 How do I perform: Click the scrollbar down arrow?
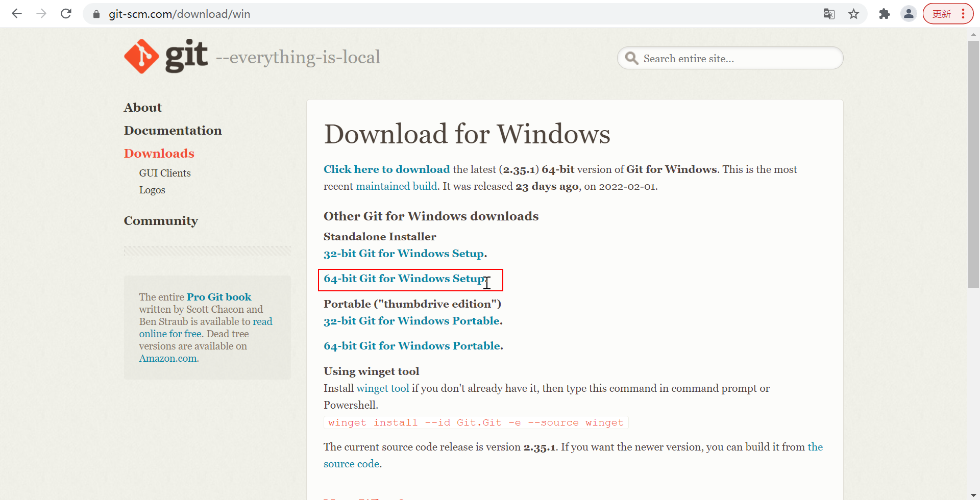973,495
